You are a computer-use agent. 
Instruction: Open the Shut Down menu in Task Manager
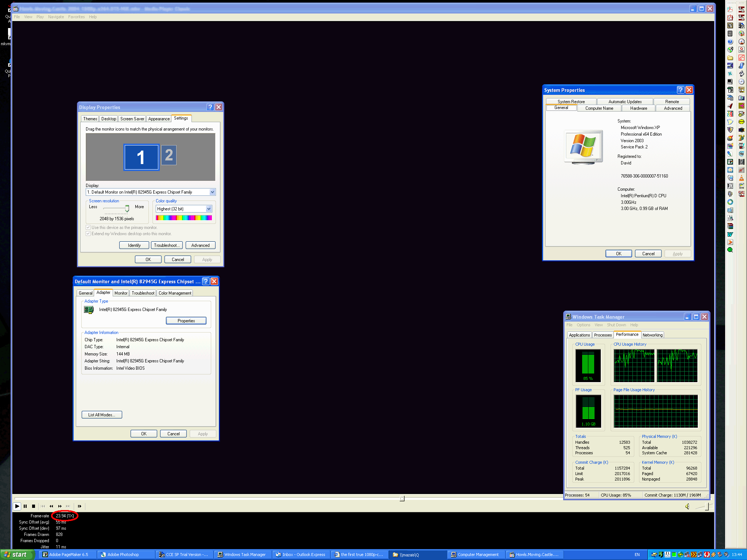coord(616,325)
